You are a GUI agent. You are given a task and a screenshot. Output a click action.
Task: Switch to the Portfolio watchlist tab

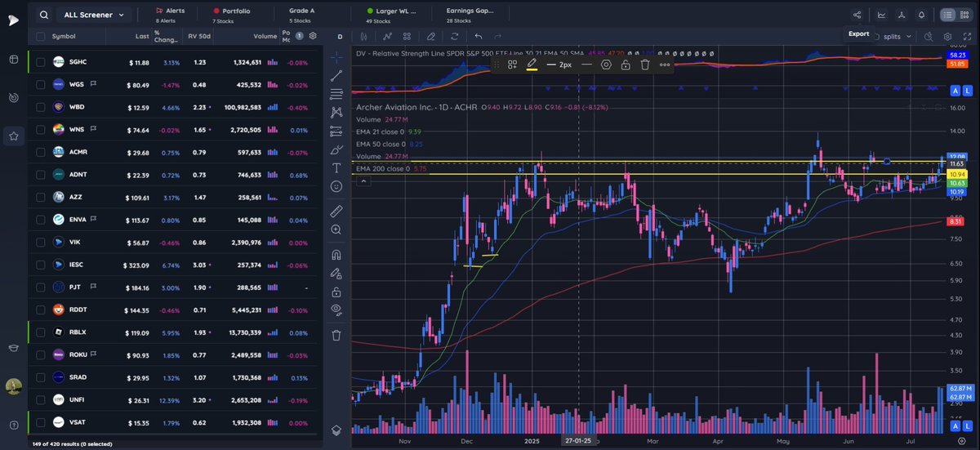[231, 15]
